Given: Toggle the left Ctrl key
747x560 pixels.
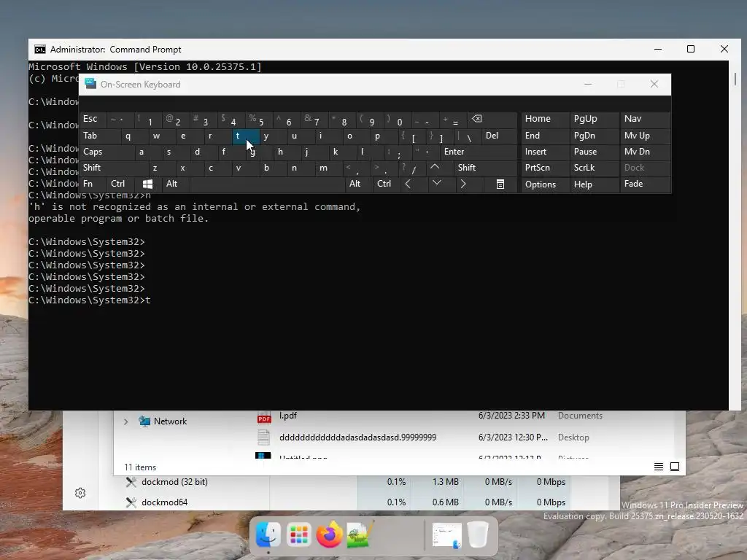Looking at the screenshot, I should click(120, 184).
